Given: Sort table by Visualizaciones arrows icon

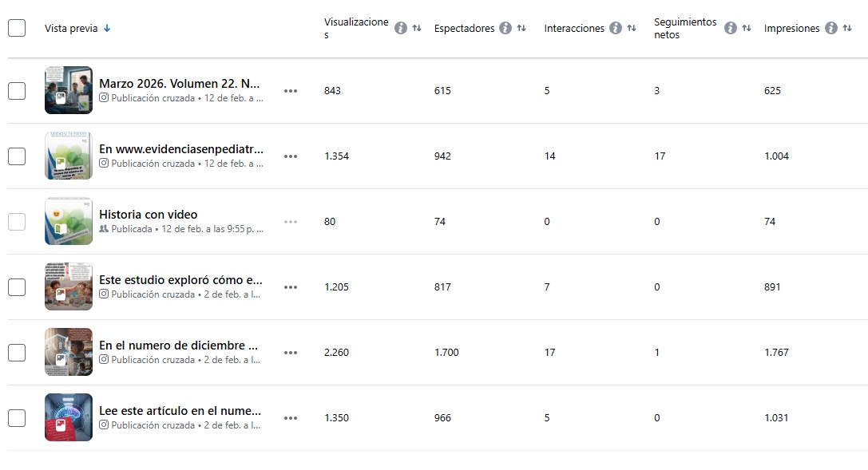Looking at the screenshot, I should click(x=417, y=28).
